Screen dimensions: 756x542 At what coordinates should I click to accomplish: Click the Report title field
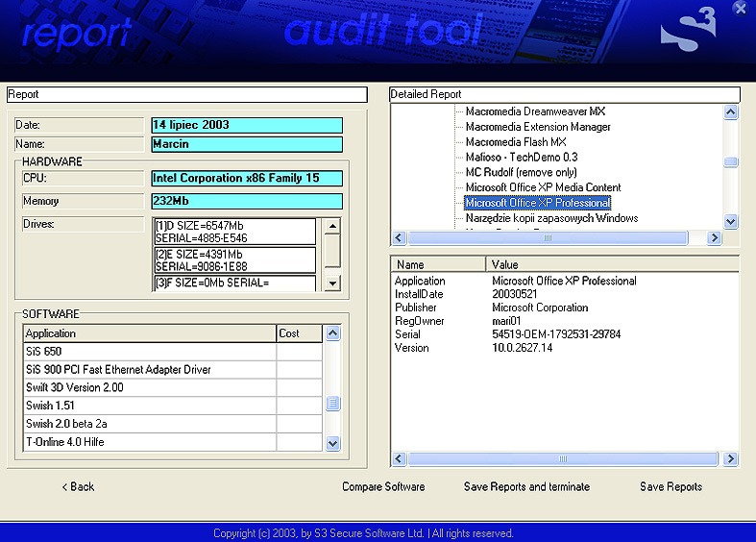click(x=187, y=94)
